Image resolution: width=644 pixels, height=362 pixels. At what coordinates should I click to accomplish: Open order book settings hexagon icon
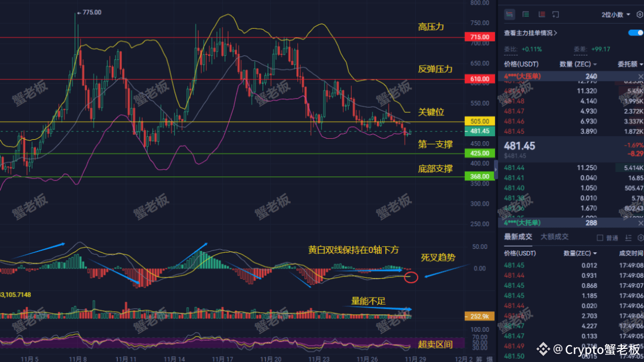[x=640, y=15]
